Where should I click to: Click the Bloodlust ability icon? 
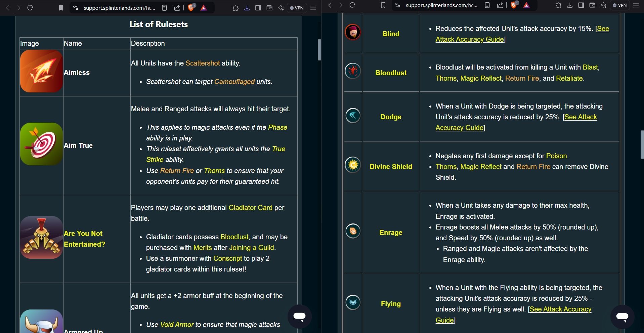(353, 71)
